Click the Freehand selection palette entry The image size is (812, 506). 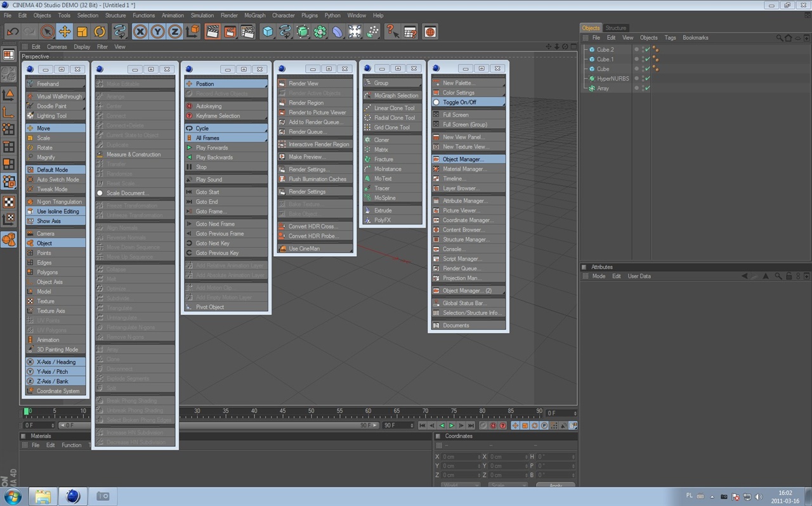tap(56, 84)
